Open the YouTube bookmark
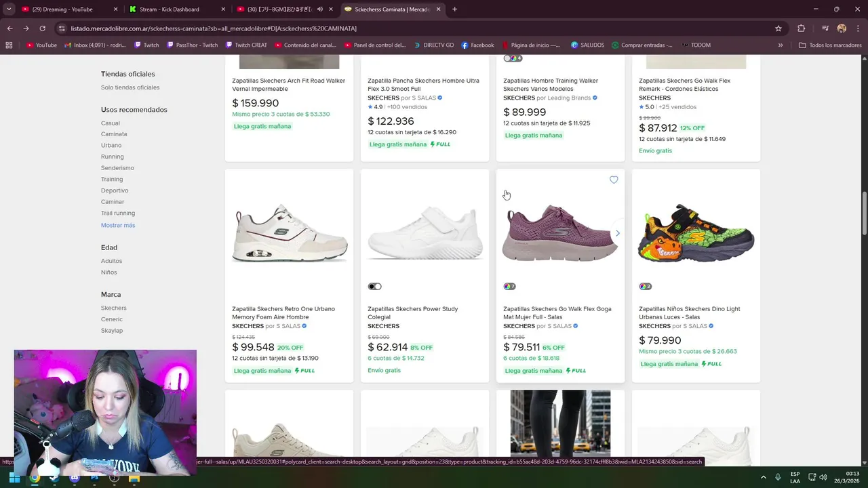 [x=41, y=45]
